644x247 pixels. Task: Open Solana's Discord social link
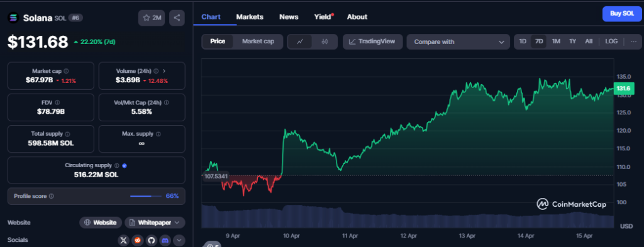[165, 240]
